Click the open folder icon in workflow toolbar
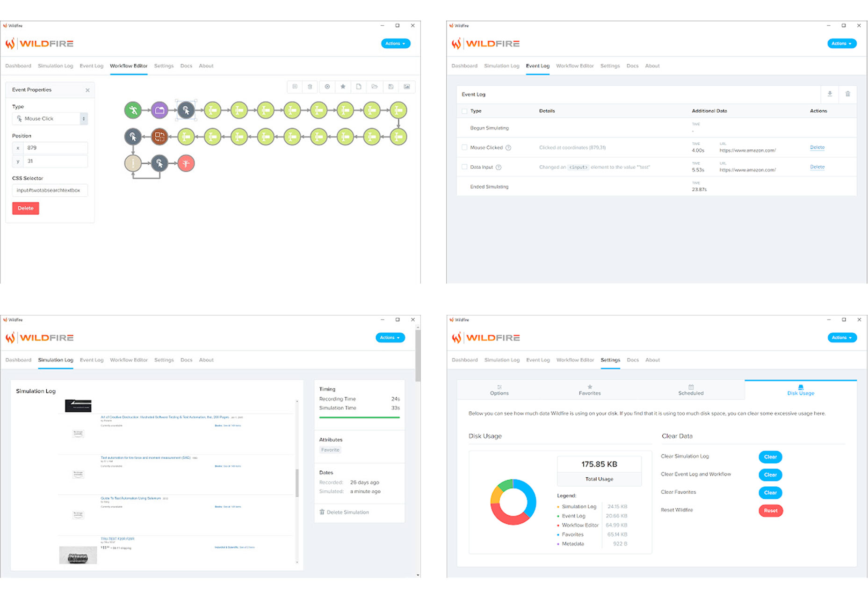 click(375, 87)
